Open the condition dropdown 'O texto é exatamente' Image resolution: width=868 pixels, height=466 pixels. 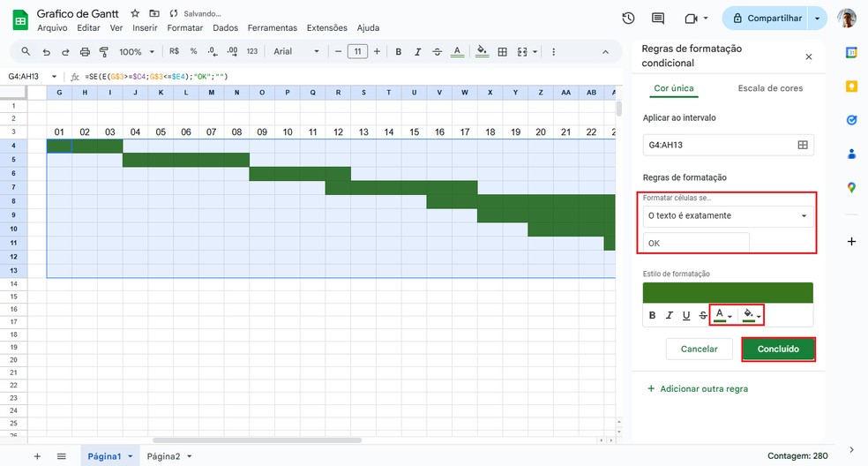pos(728,215)
